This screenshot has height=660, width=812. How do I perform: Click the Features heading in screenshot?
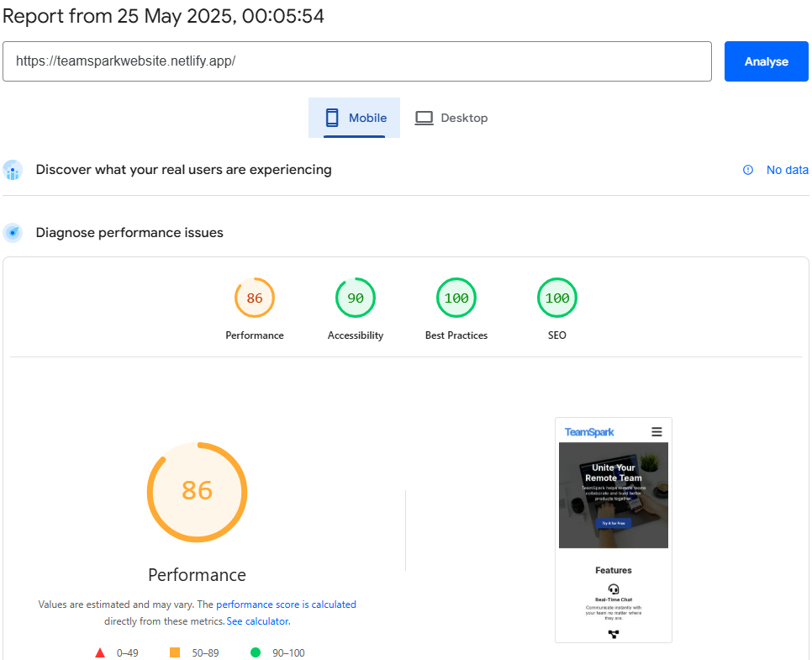(614, 570)
